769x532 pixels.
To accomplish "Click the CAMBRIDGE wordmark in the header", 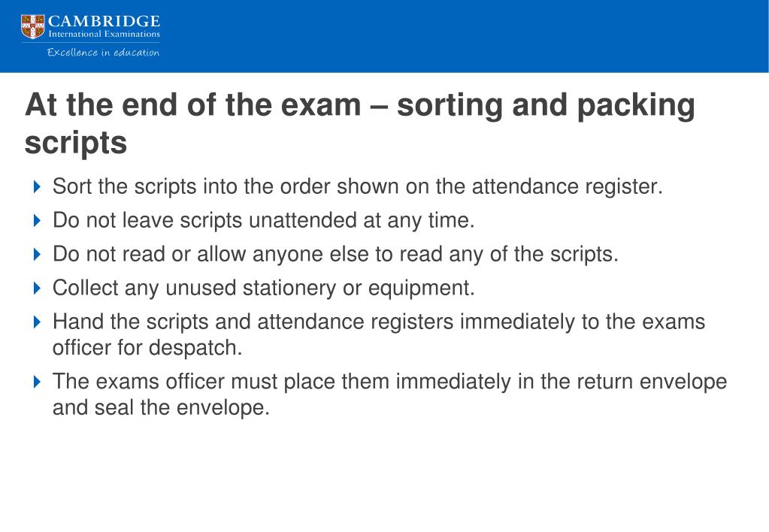I will click(104, 20).
